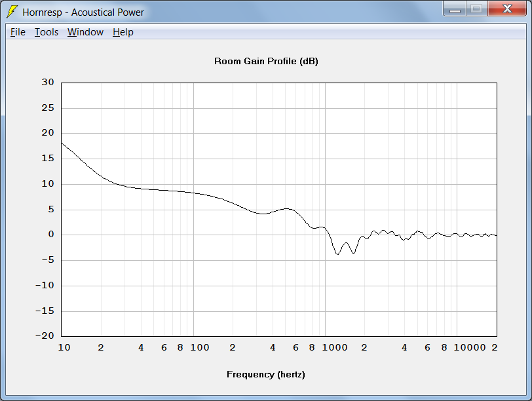Click the Room Gain Profile (dB) title

coord(266,61)
